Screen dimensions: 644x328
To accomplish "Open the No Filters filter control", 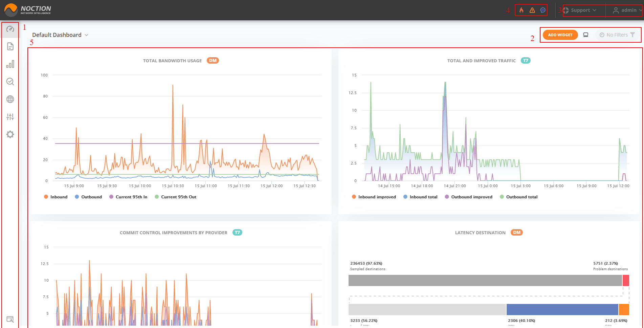I will point(617,35).
